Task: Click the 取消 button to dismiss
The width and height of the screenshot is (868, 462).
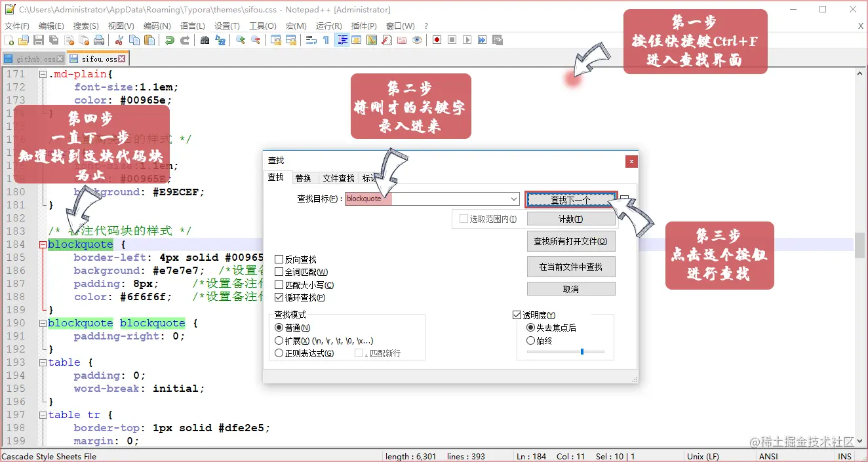Action: (x=570, y=288)
